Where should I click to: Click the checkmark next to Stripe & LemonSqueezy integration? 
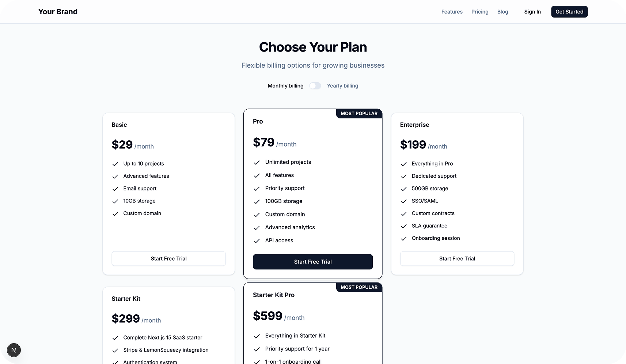[115, 350]
